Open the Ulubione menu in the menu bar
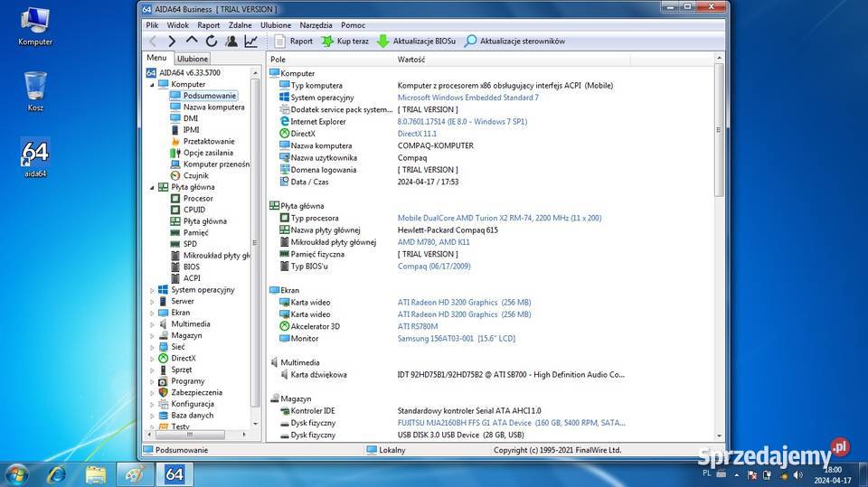Image resolution: width=868 pixels, height=487 pixels. 276,25
